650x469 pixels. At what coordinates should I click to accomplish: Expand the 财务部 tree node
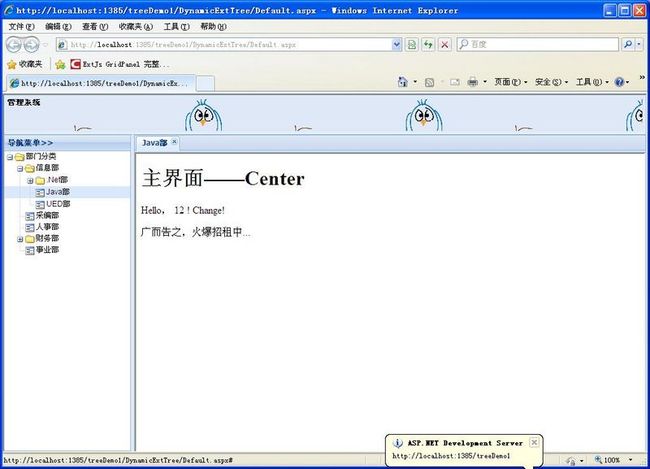pyautogui.click(x=19, y=239)
